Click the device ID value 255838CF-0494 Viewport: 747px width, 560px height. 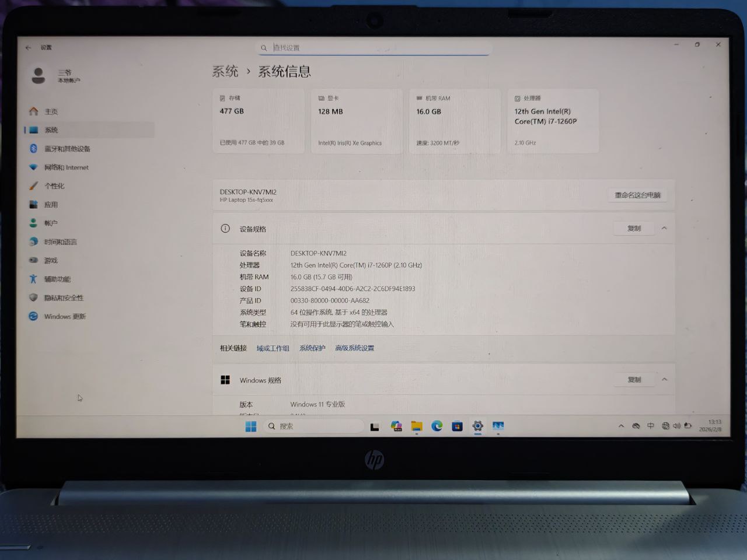(x=353, y=289)
